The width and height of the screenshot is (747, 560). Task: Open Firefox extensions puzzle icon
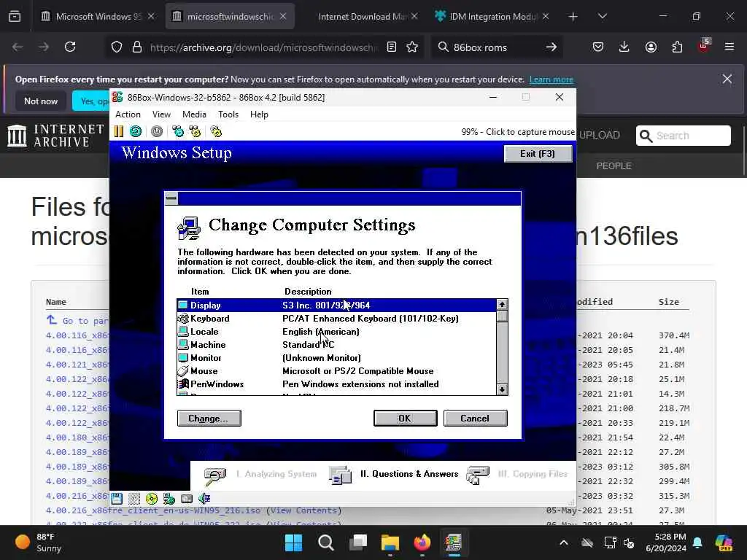click(x=677, y=47)
